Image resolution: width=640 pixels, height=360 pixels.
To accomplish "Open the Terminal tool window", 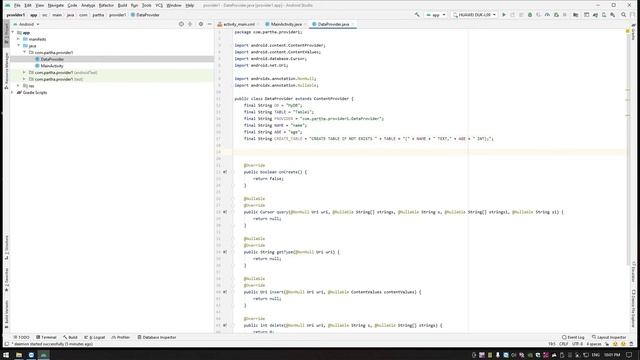I will (46, 337).
